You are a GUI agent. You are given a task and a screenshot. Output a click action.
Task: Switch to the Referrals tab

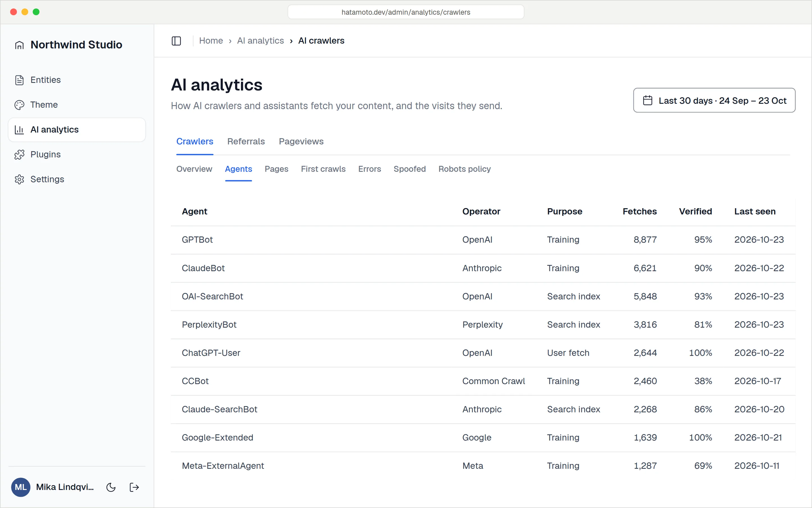coord(246,141)
